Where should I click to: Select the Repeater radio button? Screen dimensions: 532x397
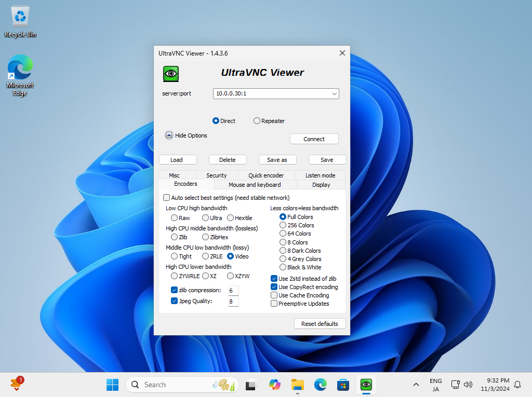pyautogui.click(x=257, y=121)
